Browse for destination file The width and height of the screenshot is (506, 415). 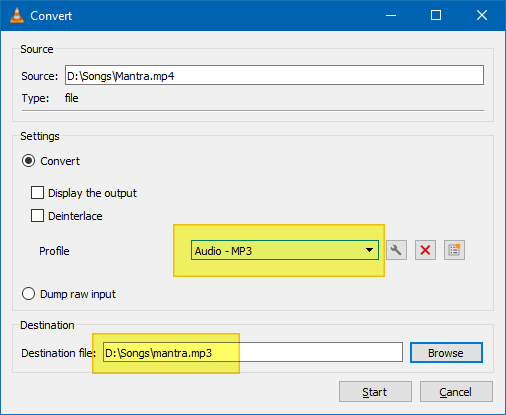pyautogui.click(x=446, y=353)
